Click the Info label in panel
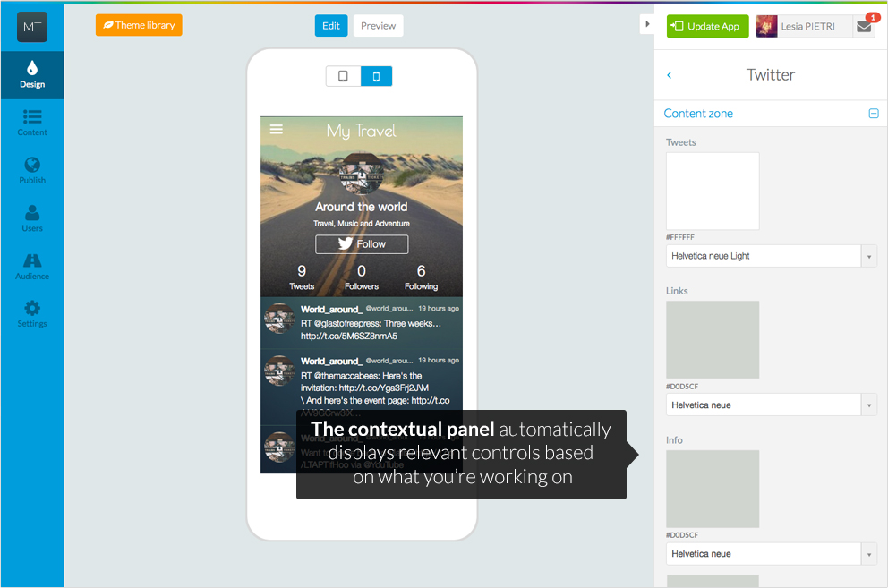The width and height of the screenshot is (888, 588). tap(674, 440)
